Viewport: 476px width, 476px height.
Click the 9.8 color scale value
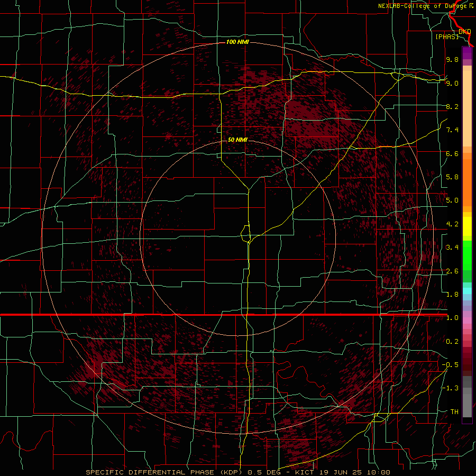click(x=452, y=59)
